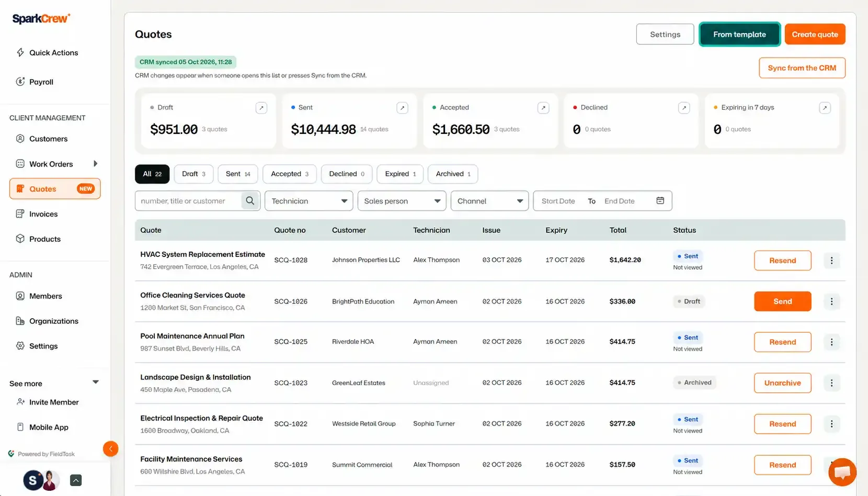Open the Declined card arrow icon
The height and width of the screenshot is (496, 868).
tap(684, 108)
